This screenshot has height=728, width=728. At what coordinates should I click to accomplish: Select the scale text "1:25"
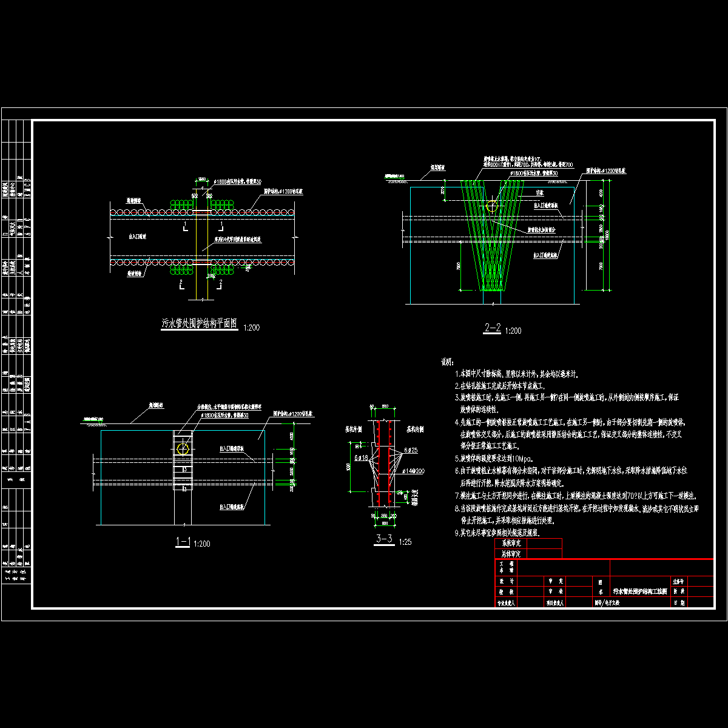405,542
